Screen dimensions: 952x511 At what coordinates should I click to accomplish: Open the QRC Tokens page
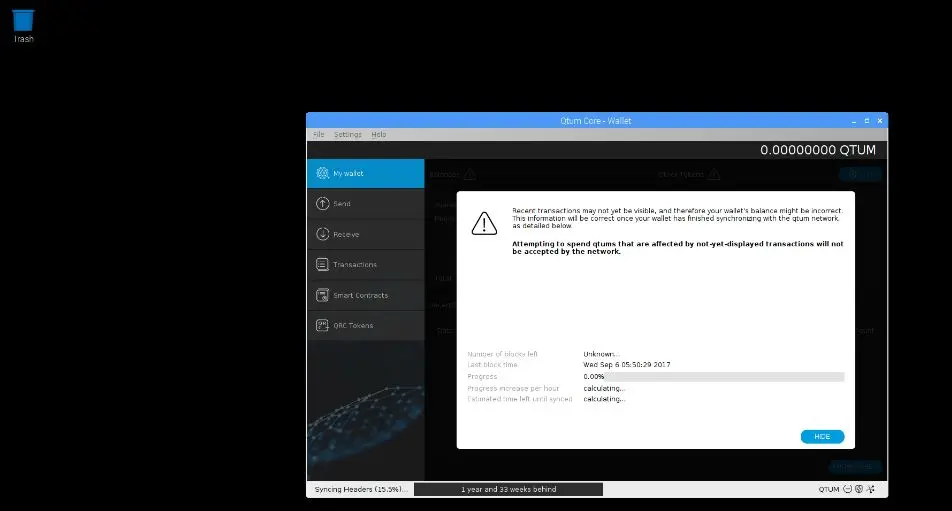point(366,326)
